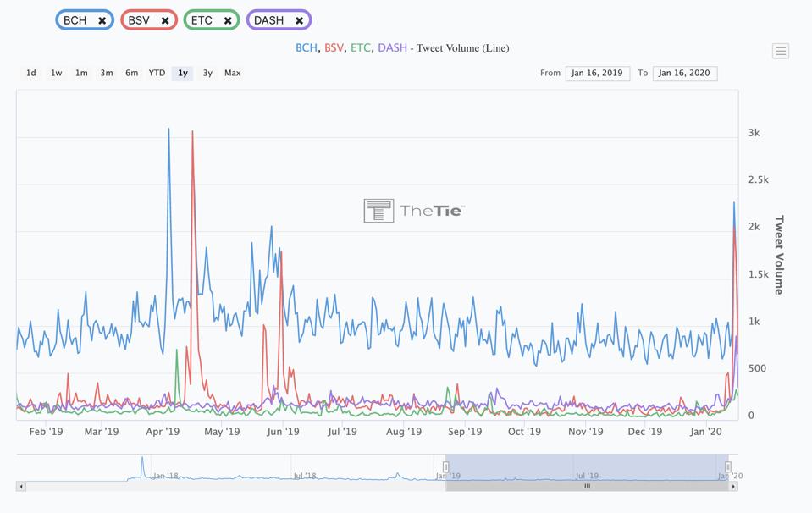The height and width of the screenshot is (513, 812).
Task: Click the April 2019 BSV red spike
Action: 193,132
